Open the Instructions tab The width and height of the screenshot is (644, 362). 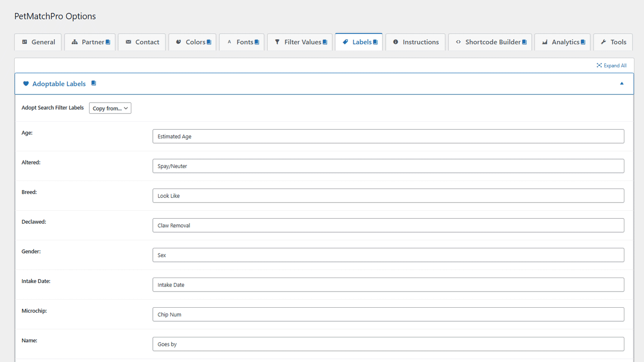416,42
